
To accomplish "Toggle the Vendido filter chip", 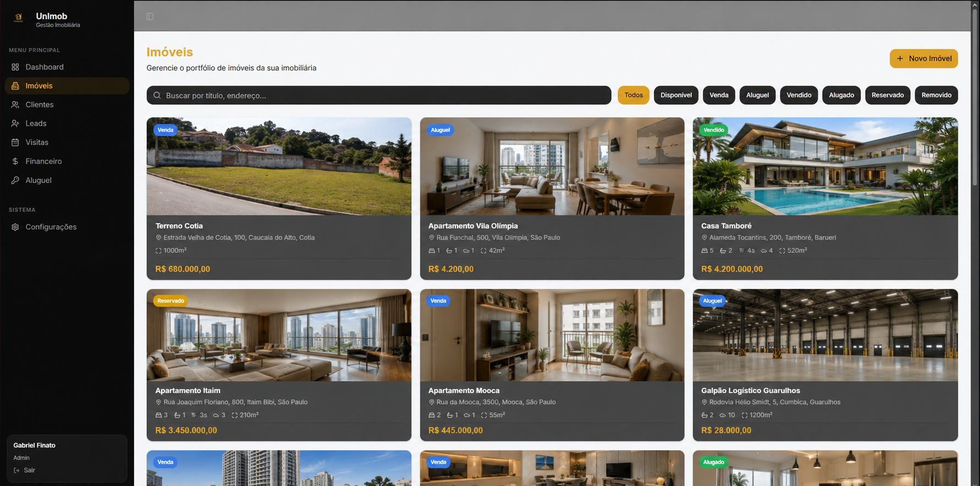I will pyautogui.click(x=799, y=95).
